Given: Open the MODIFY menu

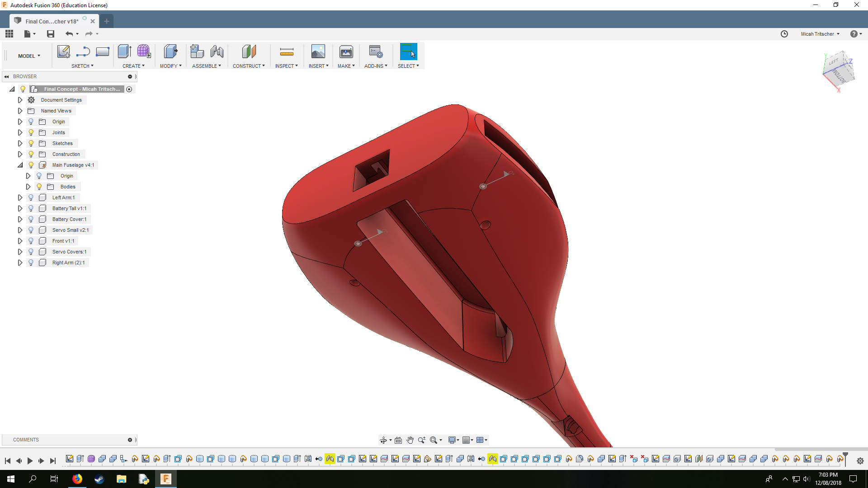Looking at the screenshot, I should click(x=170, y=66).
